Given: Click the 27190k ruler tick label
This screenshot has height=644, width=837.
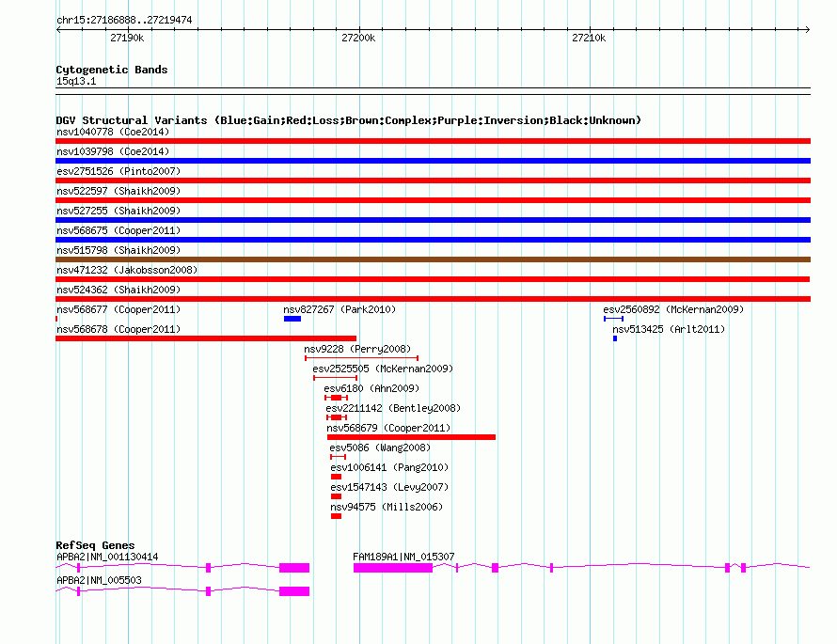Looking at the screenshot, I should coord(127,38).
